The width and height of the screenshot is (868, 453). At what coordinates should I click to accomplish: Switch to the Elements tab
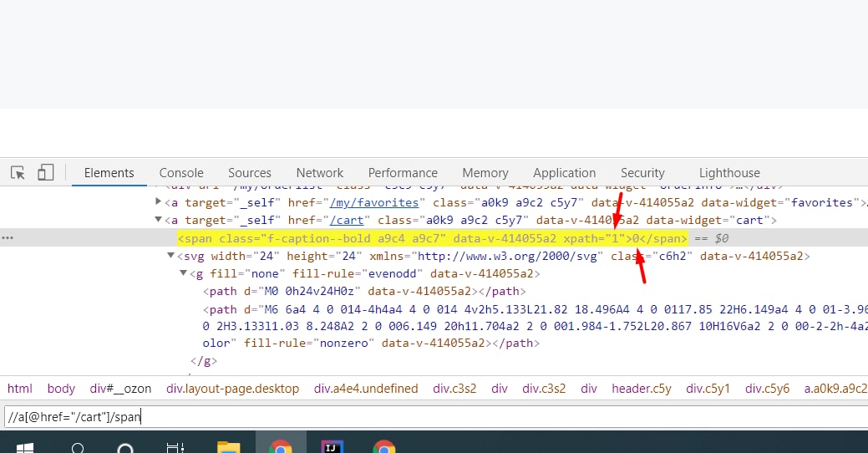(109, 173)
